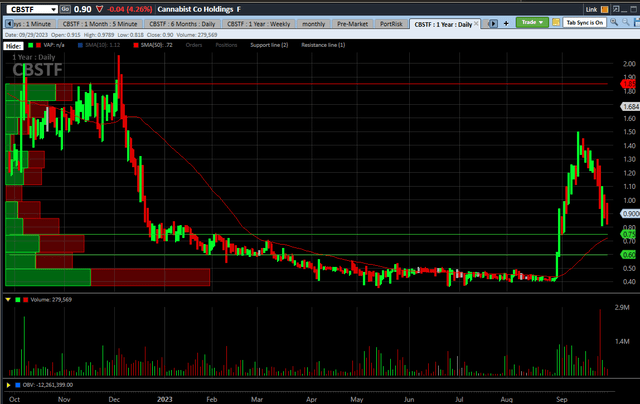
Task: Pop out chart window icon
Action: (616, 9)
